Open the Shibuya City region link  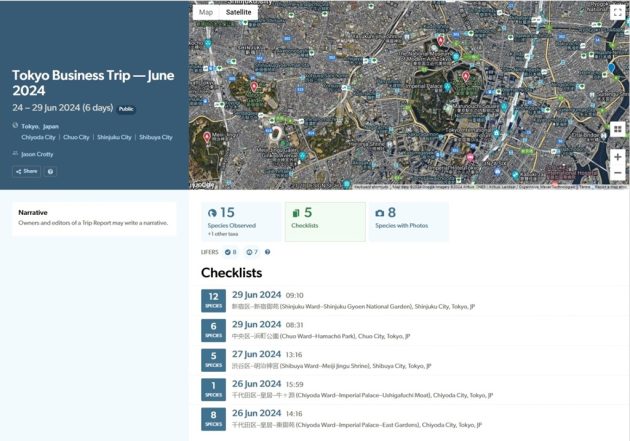pos(156,137)
